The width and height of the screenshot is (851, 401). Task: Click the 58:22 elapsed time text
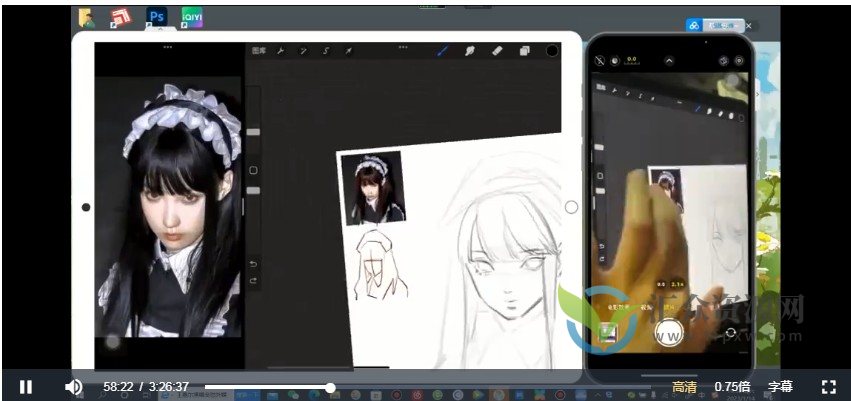point(118,387)
